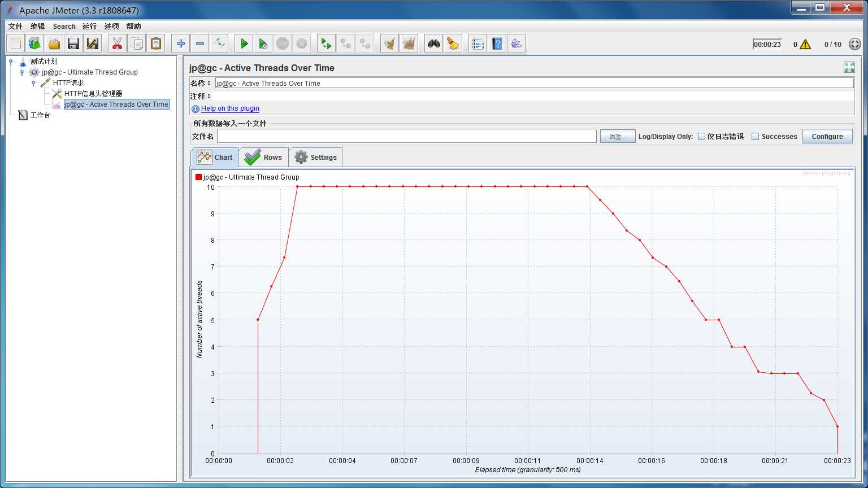Click in the 注释 comment field

coord(534,96)
